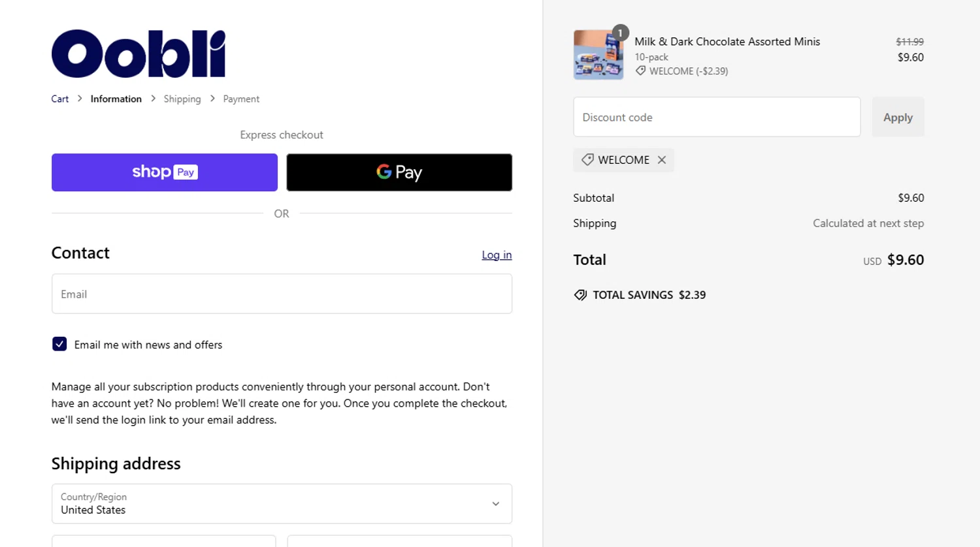The image size is (980, 547).
Task: Click the Oobli logo
Action: [x=139, y=54]
